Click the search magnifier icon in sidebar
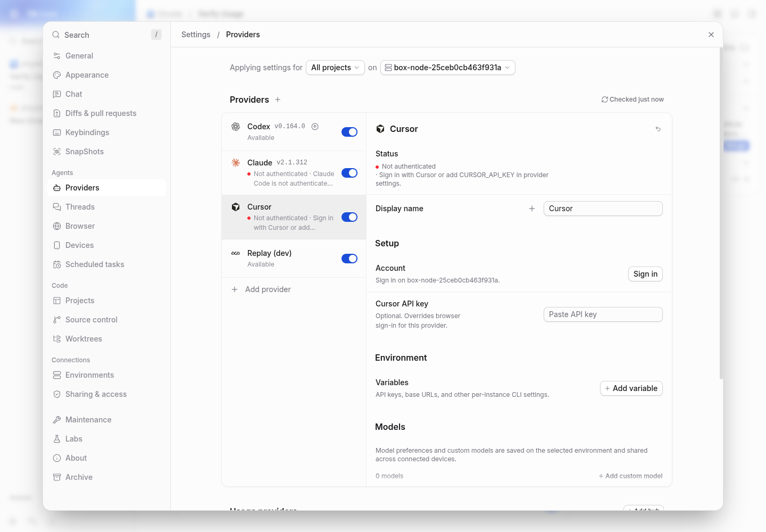Viewport: 766px width, 532px height. pyautogui.click(x=56, y=35)
